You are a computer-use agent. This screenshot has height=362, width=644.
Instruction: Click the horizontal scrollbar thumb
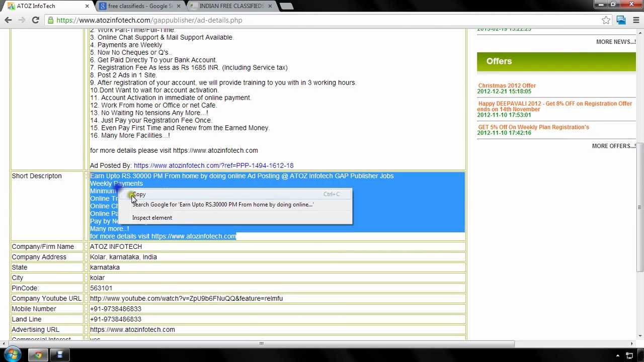262,344
